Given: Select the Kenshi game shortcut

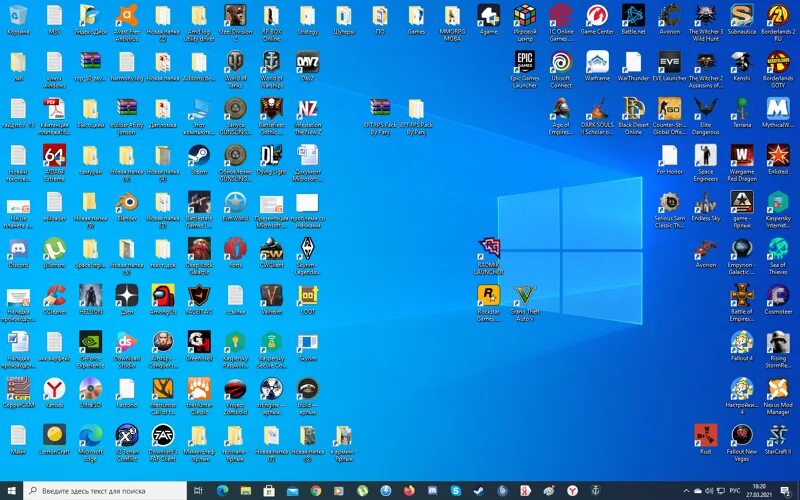Looking at the screenshot, I should (742, 62).
